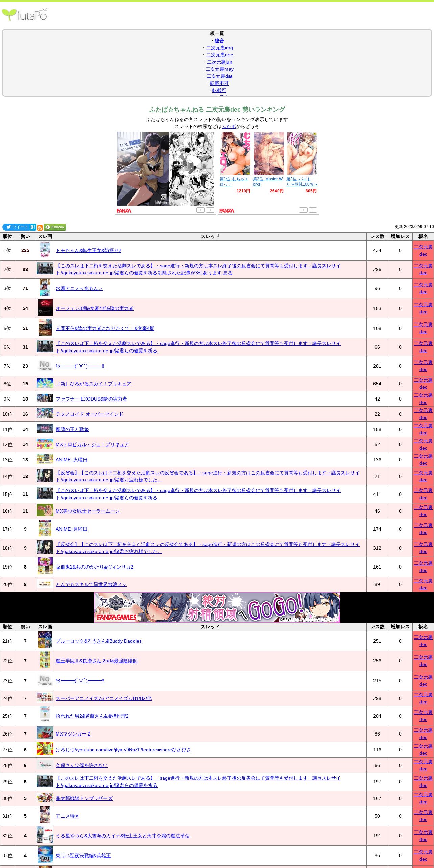Select 二次元裏dec in the board list
This screenshot has height=868, width=434.
[x=219, y=55]
